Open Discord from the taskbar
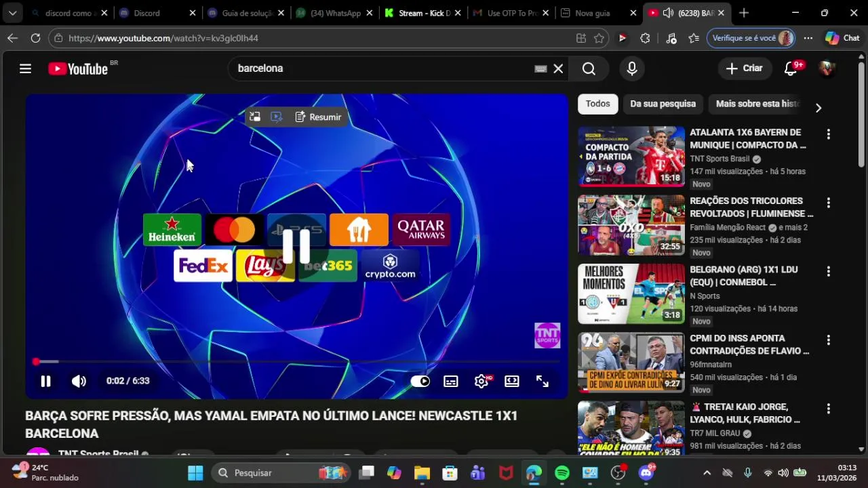Viewport: 868px width, 488px height. tap(646, 473)
